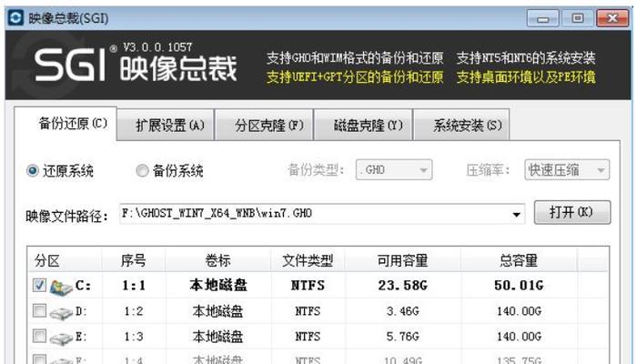Switch to the 扩展设置(A) tab
636x364 pixels.
tap(166, 125)
